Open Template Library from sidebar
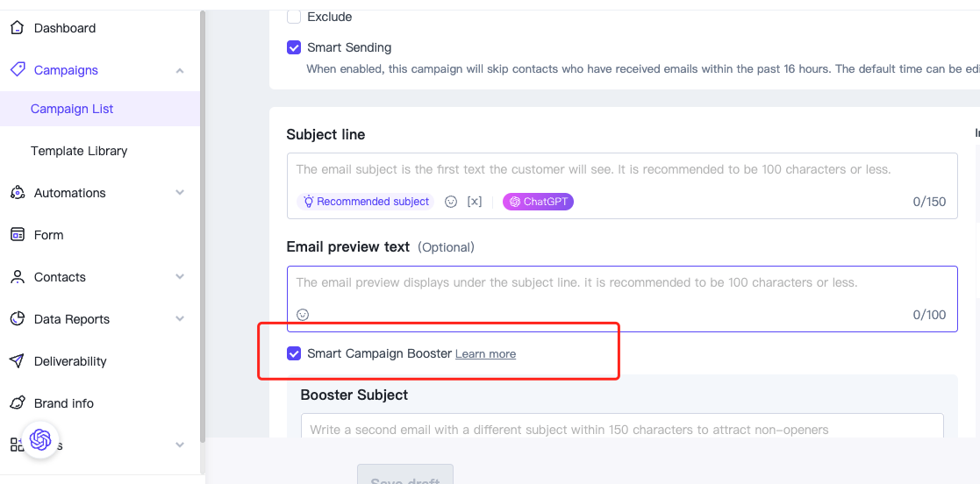Viewport: 980px width, 484px height. coord(79,151)
